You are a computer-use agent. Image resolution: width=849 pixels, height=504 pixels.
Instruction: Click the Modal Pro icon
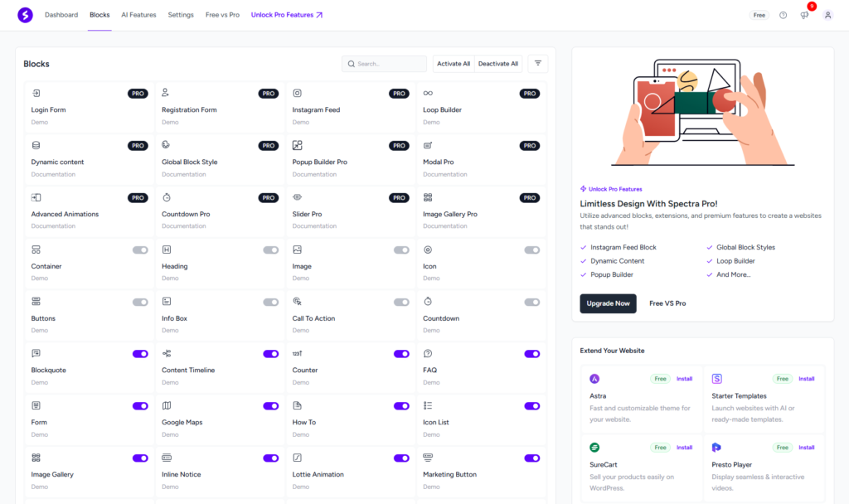click(428, 145)
